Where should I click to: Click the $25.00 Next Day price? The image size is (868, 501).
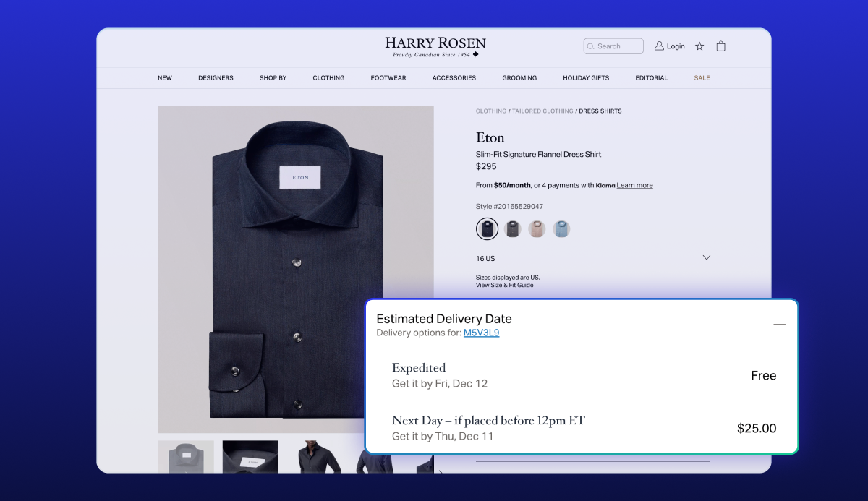[x=757, y=429]
